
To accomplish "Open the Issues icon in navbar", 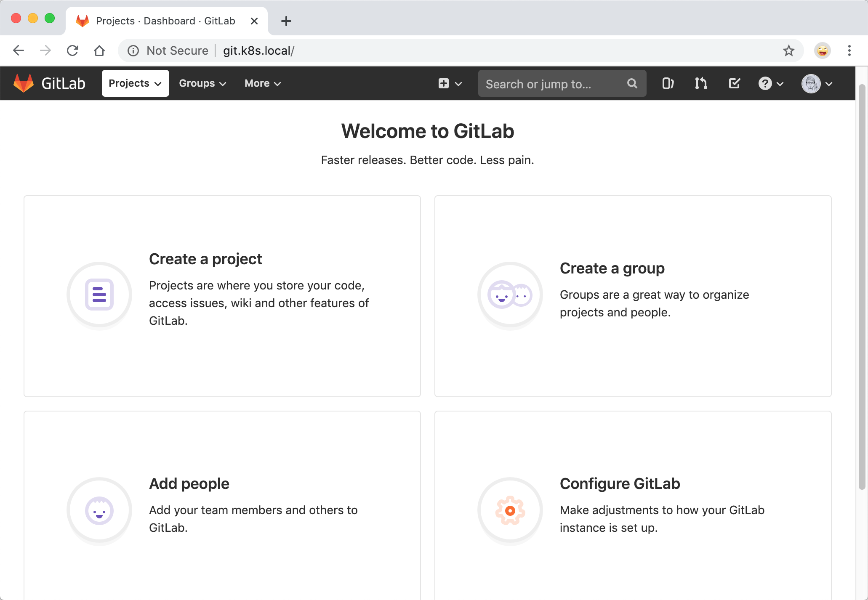I will tap(668, 83).
